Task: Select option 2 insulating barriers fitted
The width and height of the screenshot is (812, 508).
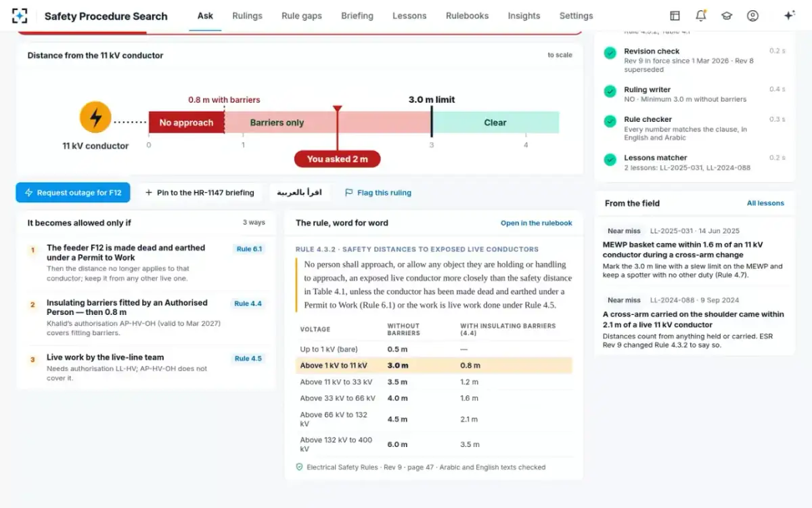Action: tap(146, 318)
